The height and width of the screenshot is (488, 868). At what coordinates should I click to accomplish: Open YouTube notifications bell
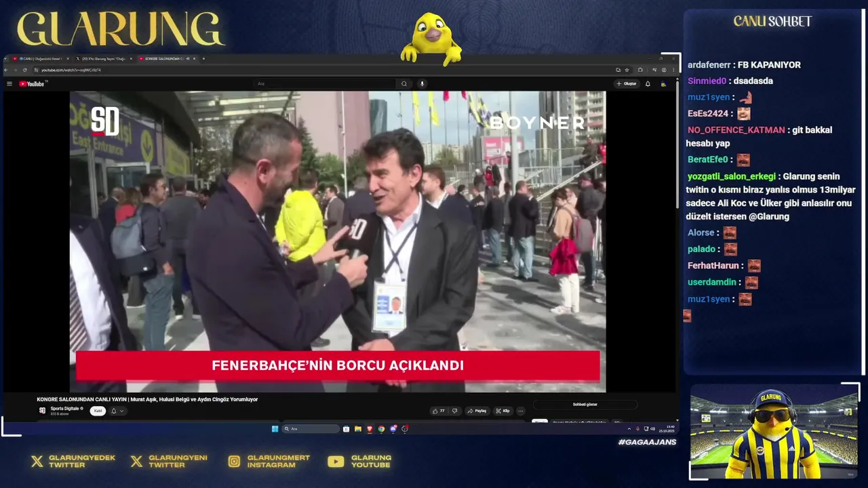(648, 83)
